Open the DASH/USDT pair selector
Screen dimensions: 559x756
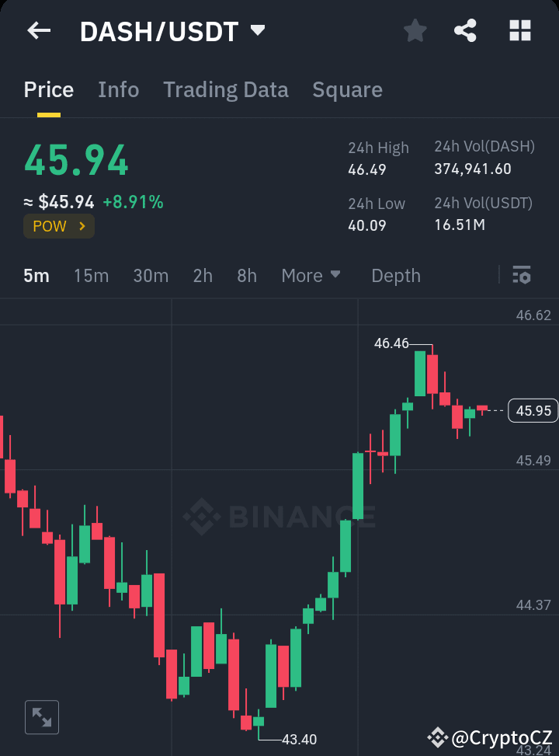(169, 30)
